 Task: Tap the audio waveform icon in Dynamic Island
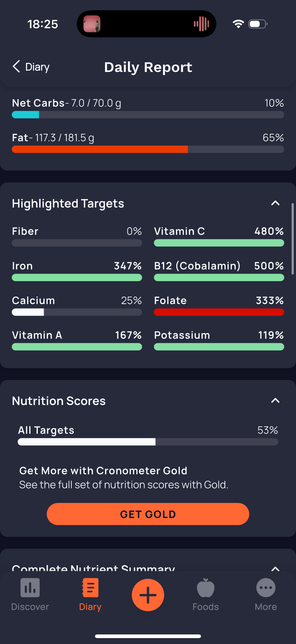[x=201, y=24]
